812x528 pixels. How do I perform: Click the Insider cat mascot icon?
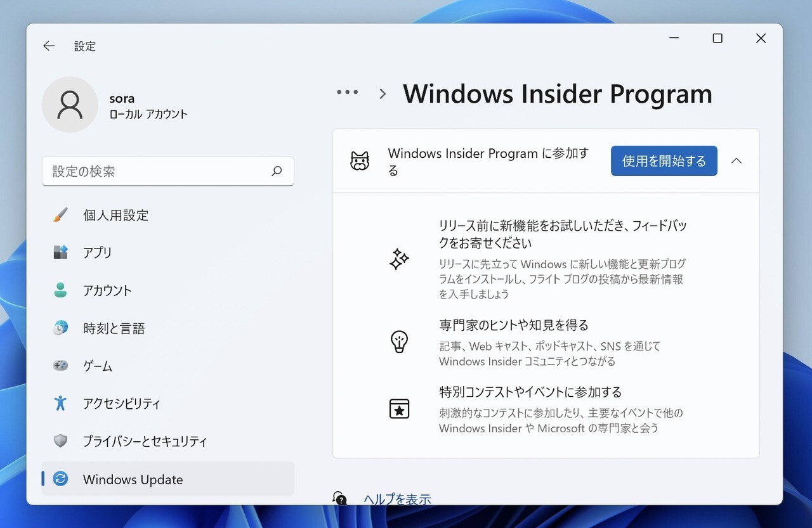tap(360, 161)
